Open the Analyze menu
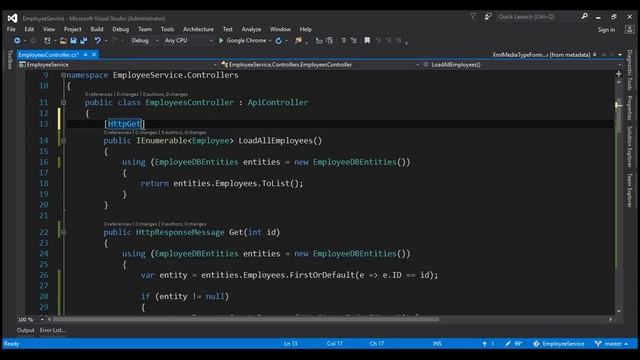Screen dimensions: 640x360 pos(251,29)
